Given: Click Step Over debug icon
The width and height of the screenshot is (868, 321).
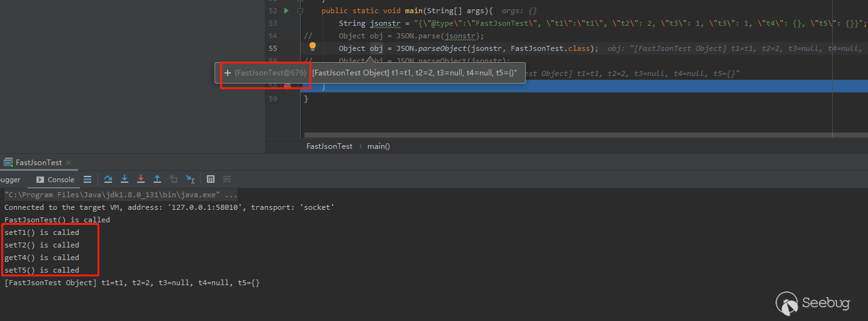Looking at the screenshot, I should click(108, 180).
